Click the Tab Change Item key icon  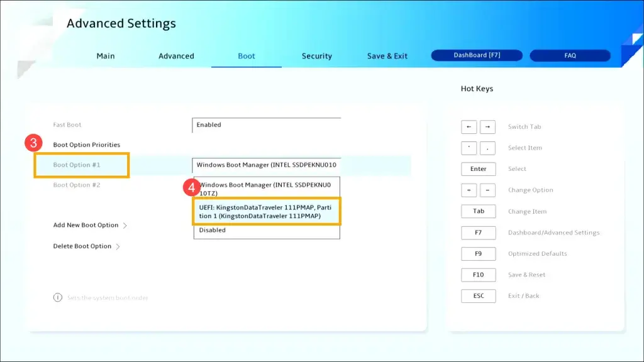[x=478, y=211]
